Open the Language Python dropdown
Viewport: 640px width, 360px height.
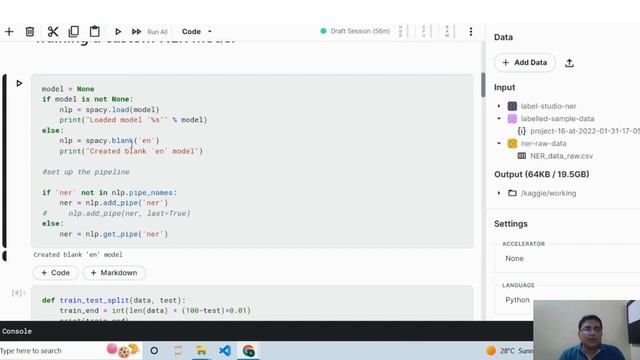pyautogui.click(x=567, y=300)
